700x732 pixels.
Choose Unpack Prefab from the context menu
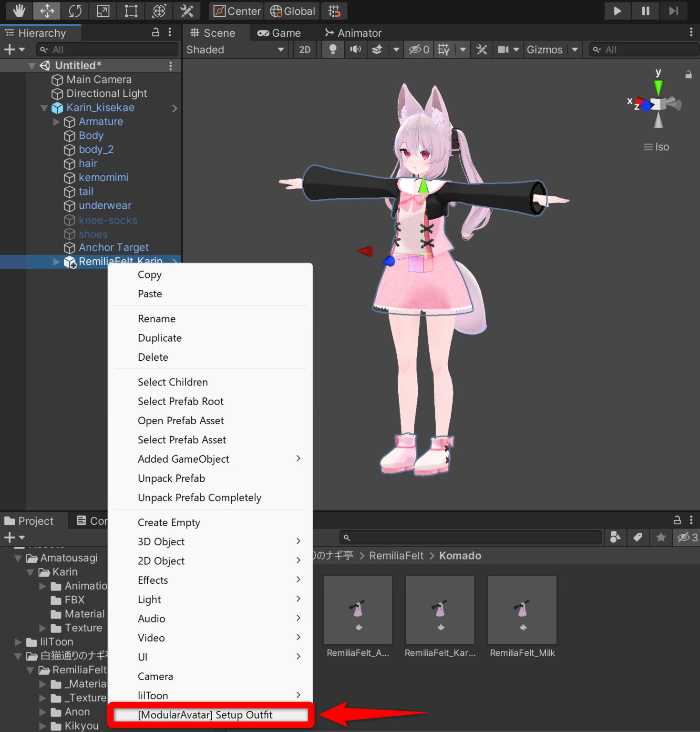pos(171,478)
